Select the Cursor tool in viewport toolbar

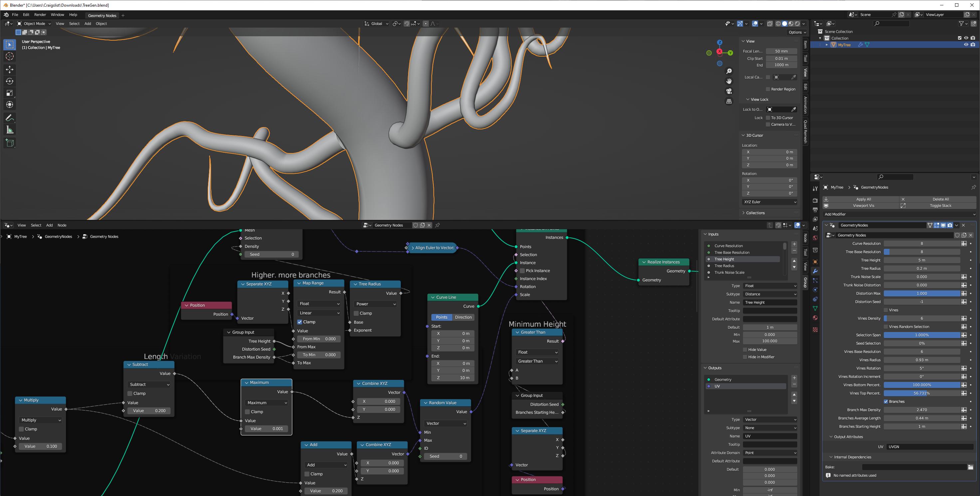pos(10,57)
